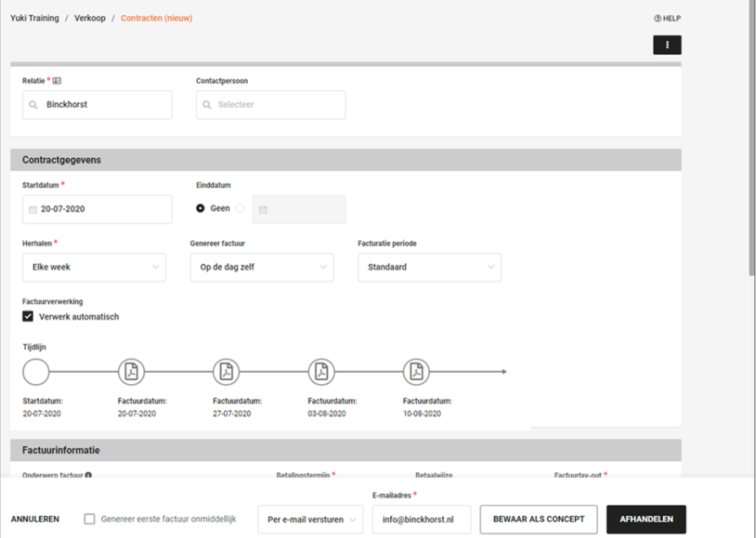Open invoice PDF icon dated 03-08-2020
Viewport: 756px width, 538px height.
[x=321, y=371]
